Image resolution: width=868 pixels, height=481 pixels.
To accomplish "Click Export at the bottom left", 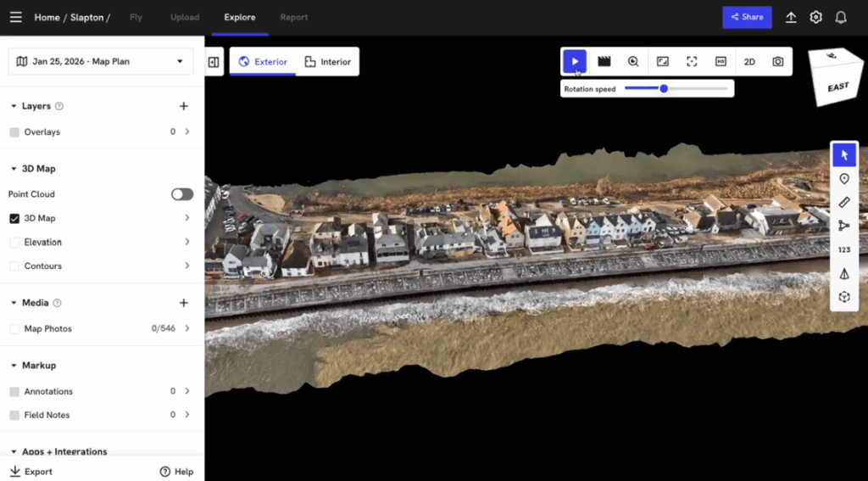I will pos(31,472).
